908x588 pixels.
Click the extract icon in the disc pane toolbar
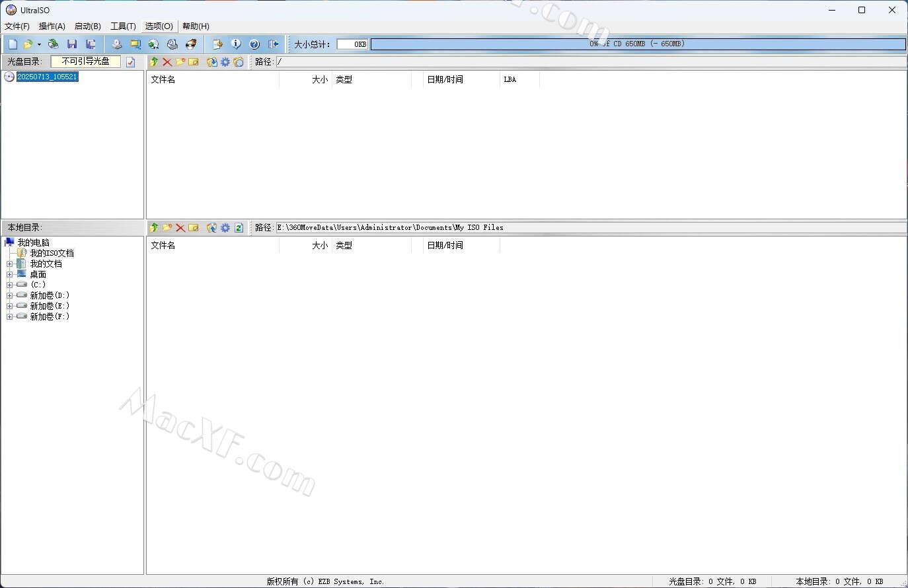coord(212,61)
